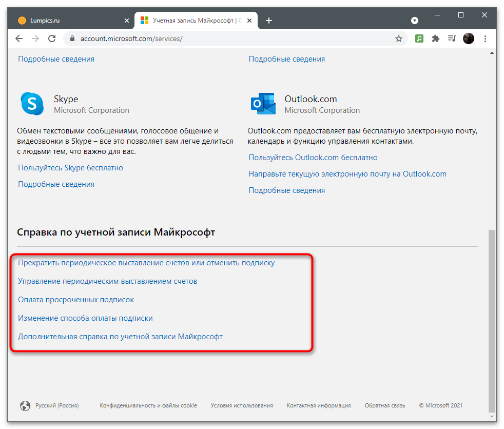The image size is (504, 429).
Task: Click Оплата просроченных подписок link
Action: coord(76,300)
